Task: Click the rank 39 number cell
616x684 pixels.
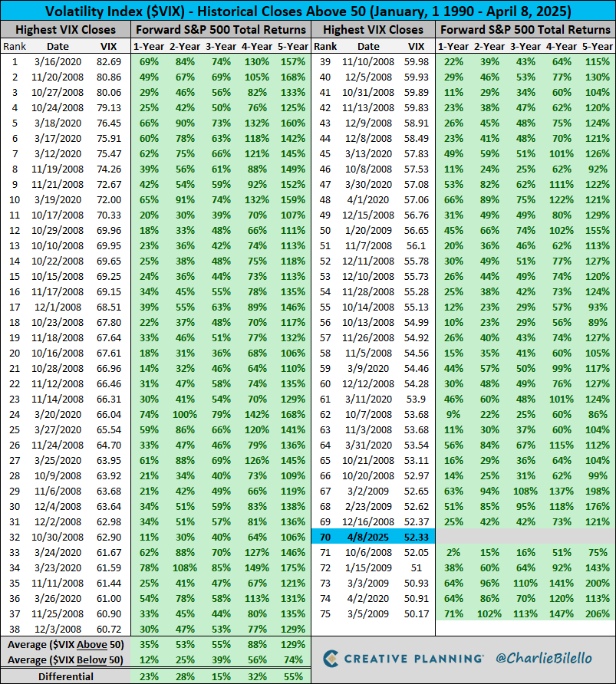Action: click(x=324, y=60)
